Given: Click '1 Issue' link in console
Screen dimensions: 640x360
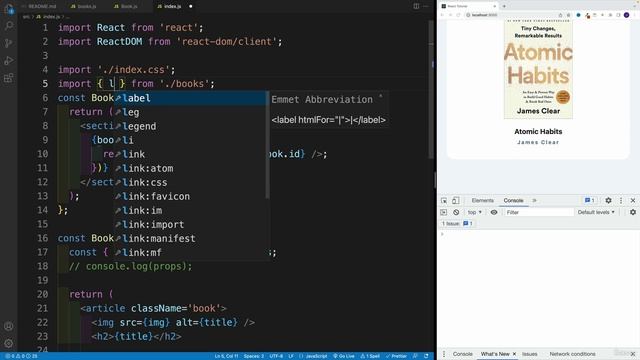Looking at the screenshot, I should click(457, 224).
